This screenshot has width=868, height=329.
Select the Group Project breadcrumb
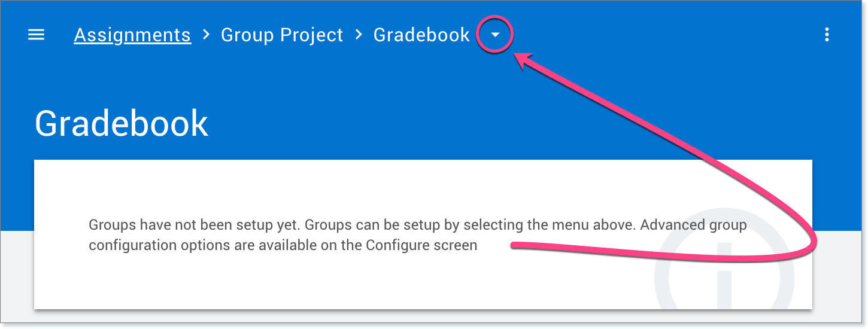[282, 35]
